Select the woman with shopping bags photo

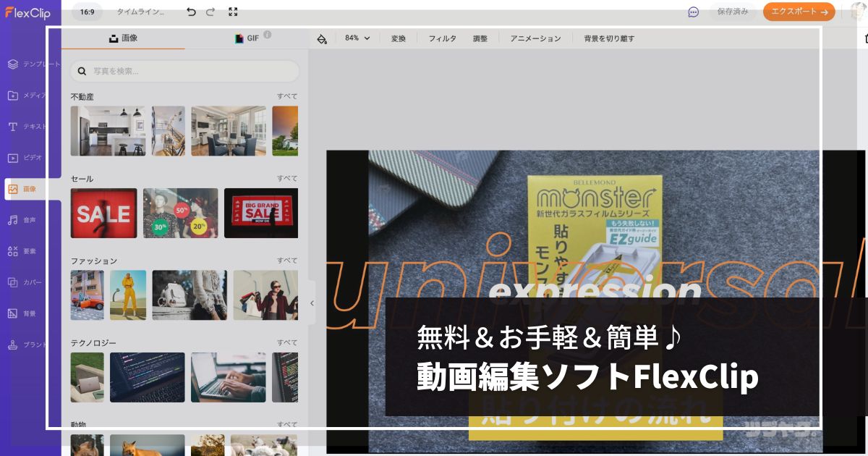265,295
